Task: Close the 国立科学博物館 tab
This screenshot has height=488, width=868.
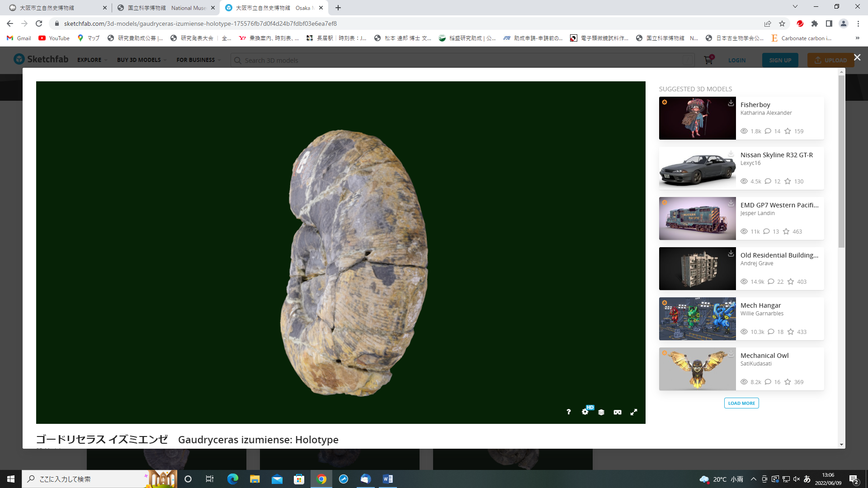Action: pyautogui.click(x=213, y=8)
